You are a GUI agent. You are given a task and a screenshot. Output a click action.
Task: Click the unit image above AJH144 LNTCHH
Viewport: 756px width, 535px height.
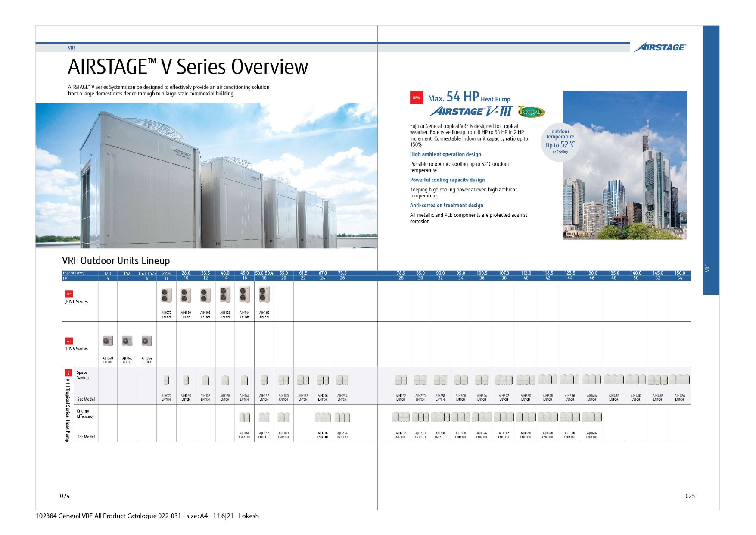pos(244,417)
